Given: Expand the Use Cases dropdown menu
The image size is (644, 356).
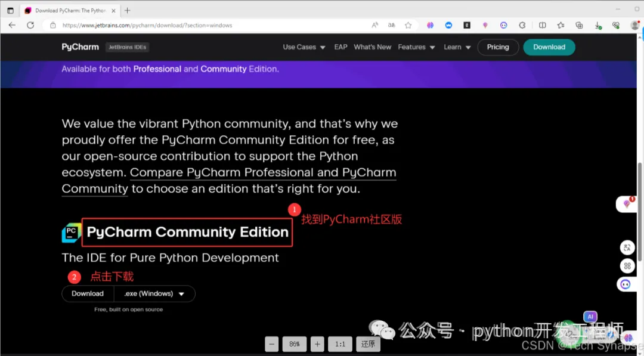Looking at the screenshot, I should [304, 47].
